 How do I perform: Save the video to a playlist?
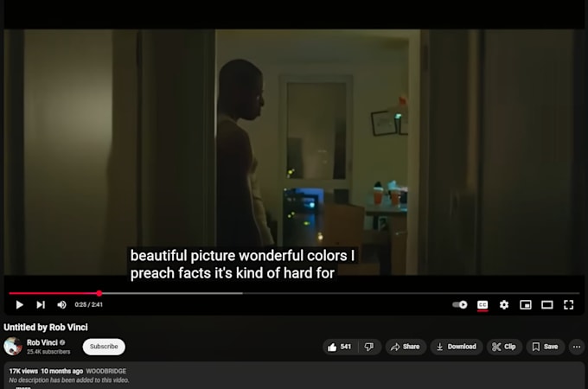[546, 347]
